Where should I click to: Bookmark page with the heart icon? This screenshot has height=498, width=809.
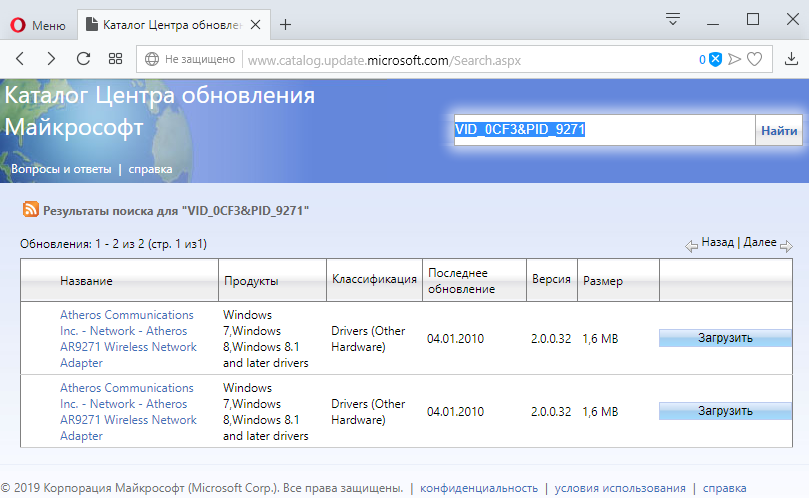tap(754, 59)
